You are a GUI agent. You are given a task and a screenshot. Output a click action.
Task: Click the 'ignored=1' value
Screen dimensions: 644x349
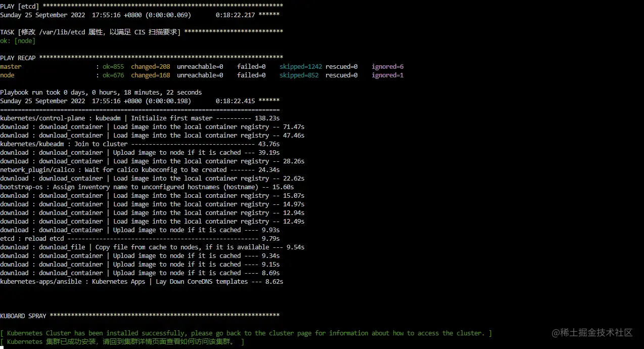(x=388, y=75)
